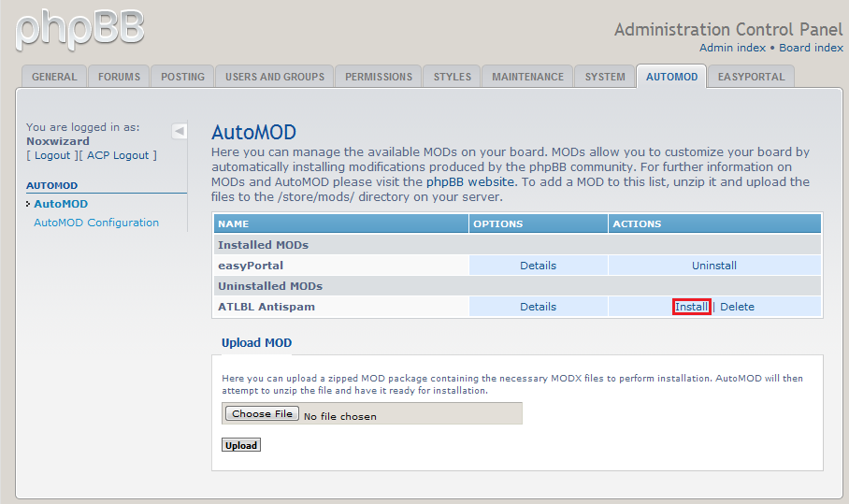
Task: Install the ATLBL Antispam MOD
Action: point(691,307)
